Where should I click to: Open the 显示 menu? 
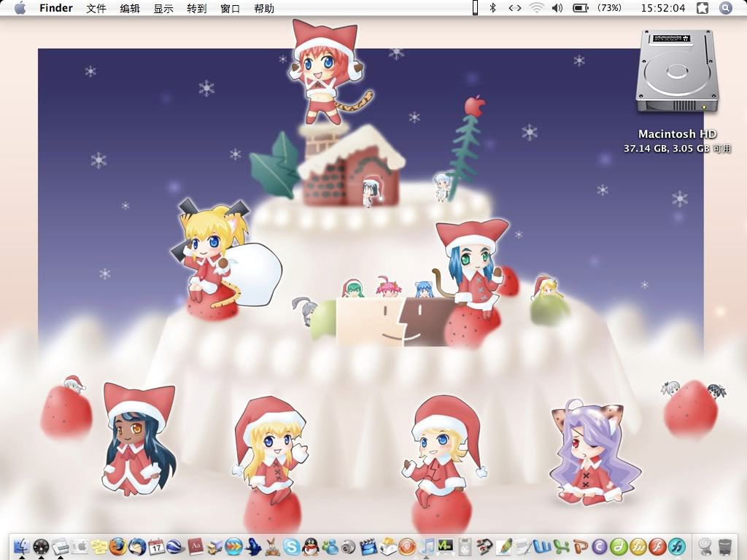(163, 8)
